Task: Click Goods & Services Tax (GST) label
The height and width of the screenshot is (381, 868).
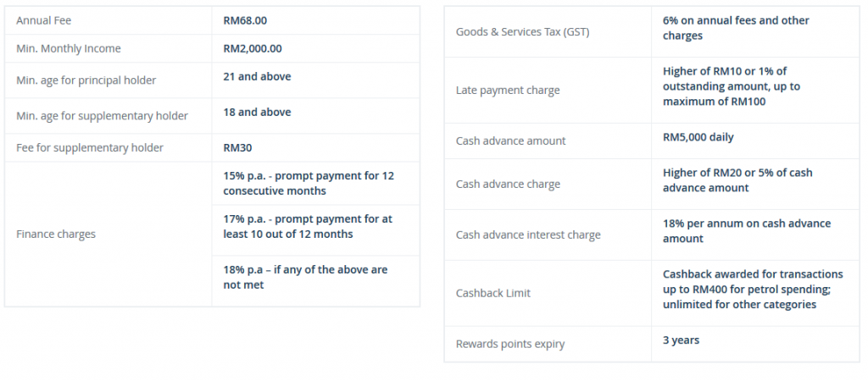Action: 522,32
